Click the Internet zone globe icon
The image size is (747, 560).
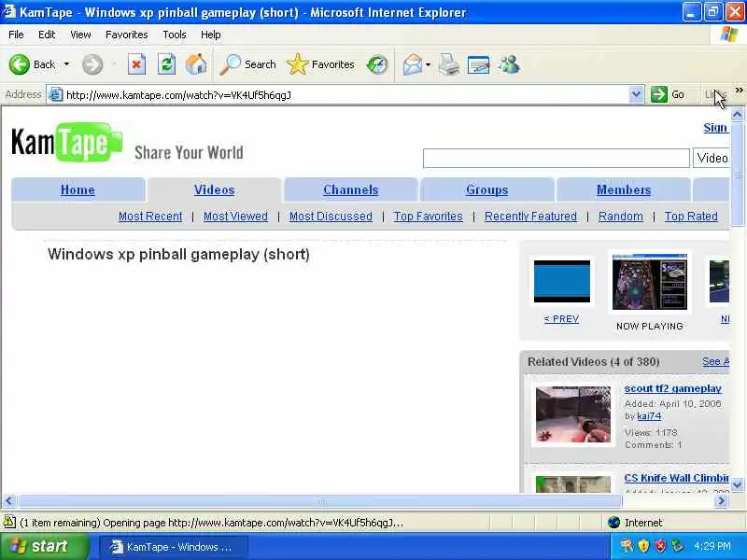click(x=614, y=523)
